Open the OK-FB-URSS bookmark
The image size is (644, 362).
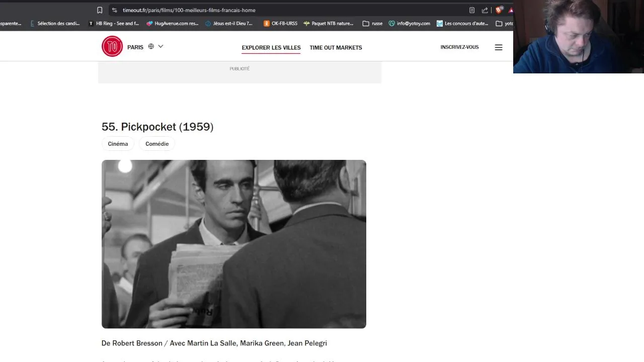point(281,23)
